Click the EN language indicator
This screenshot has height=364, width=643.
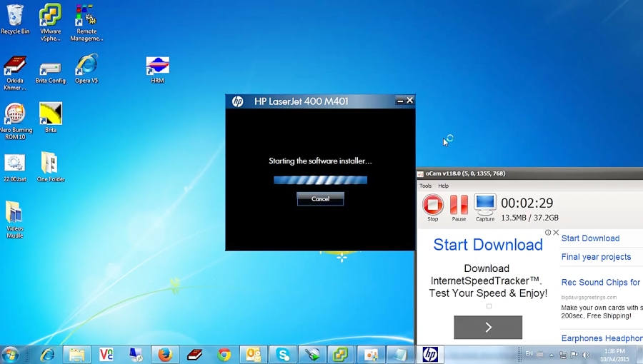tap(529, 353)
